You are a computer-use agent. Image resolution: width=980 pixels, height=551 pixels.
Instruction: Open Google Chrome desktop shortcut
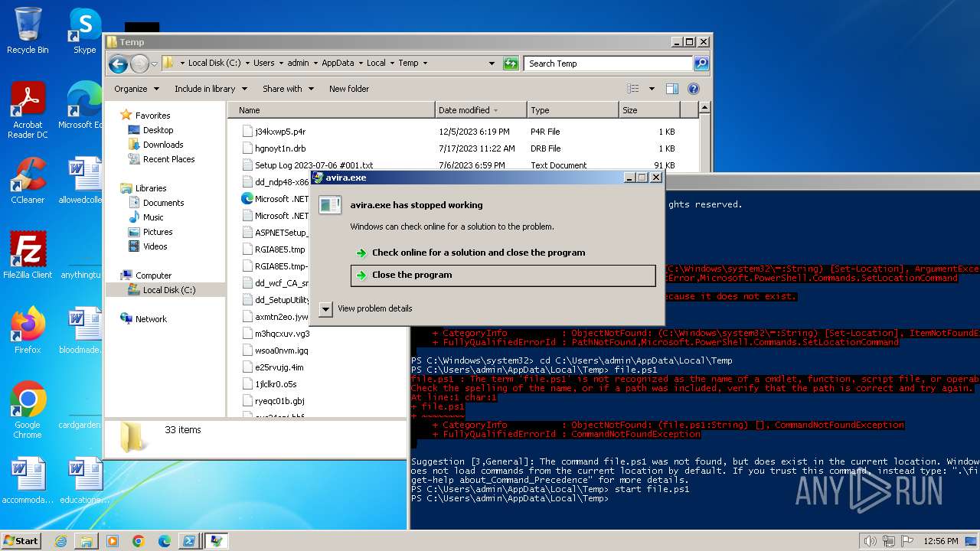point(28,410)
